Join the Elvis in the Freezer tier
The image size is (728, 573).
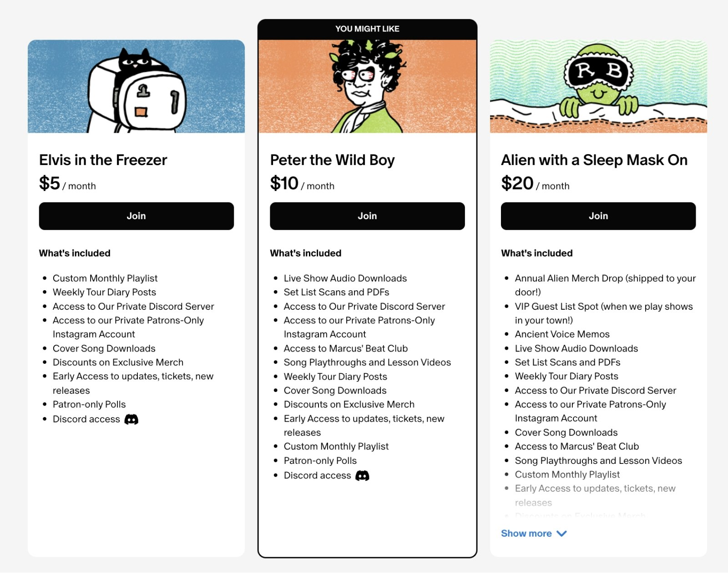pos(136,216)
